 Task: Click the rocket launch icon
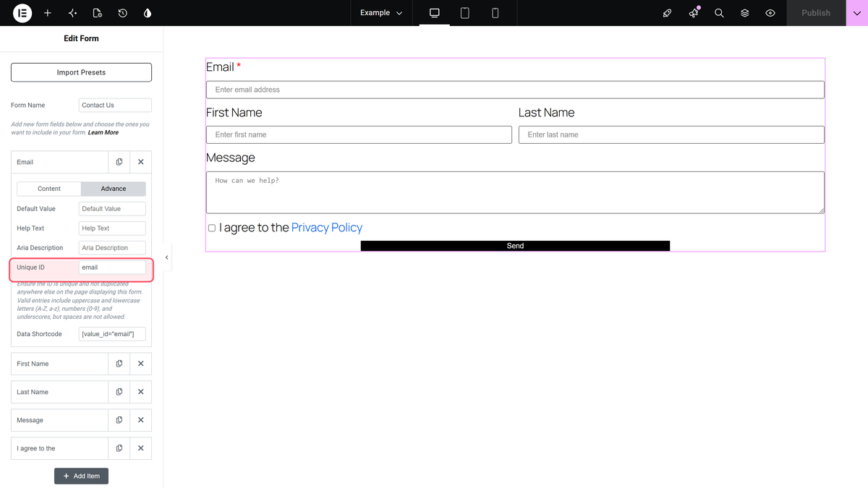[x=668, y=13]
